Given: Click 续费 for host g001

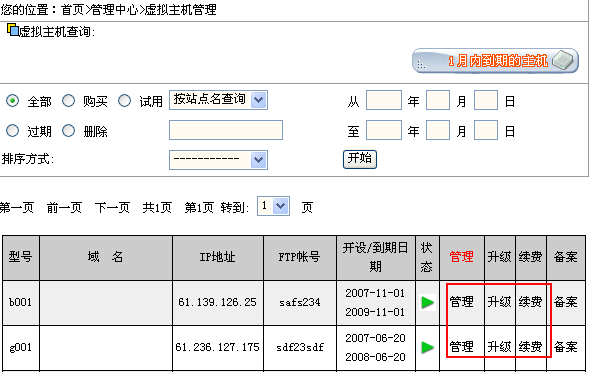Looking at the screenshot, I should 530,346.
